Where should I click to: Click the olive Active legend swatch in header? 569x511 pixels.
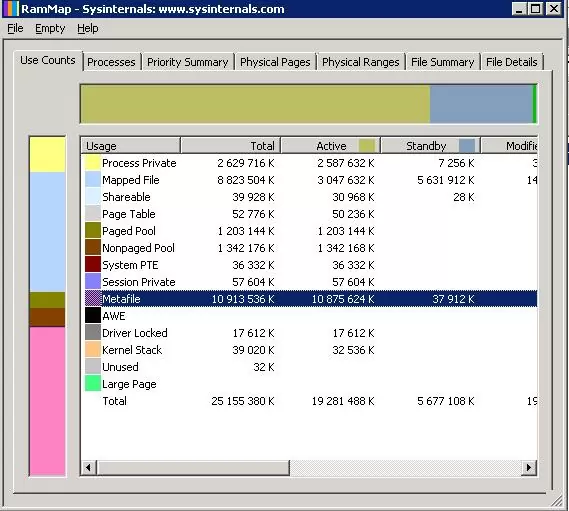click(367, 146)
